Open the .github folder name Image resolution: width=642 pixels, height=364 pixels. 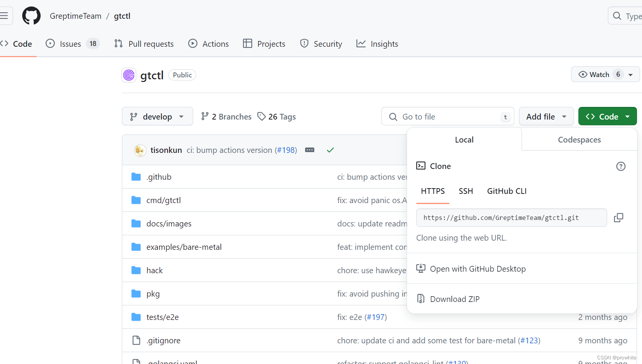point(159,177)
